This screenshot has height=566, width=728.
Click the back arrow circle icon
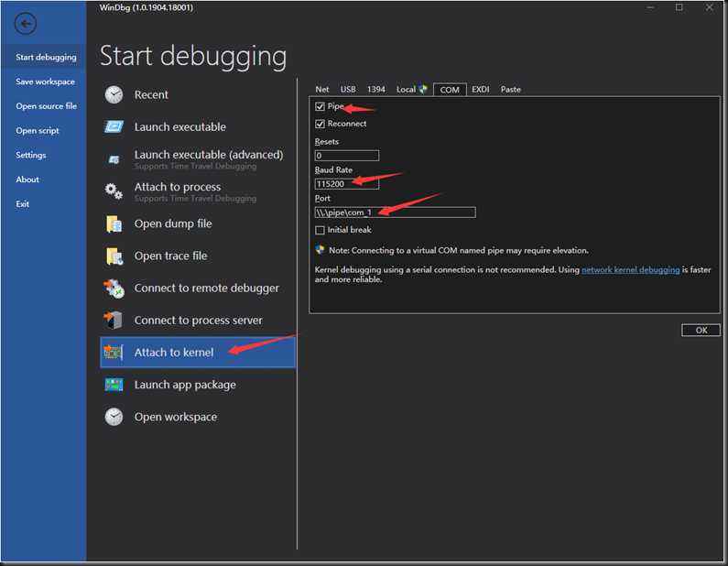[25, 23]
